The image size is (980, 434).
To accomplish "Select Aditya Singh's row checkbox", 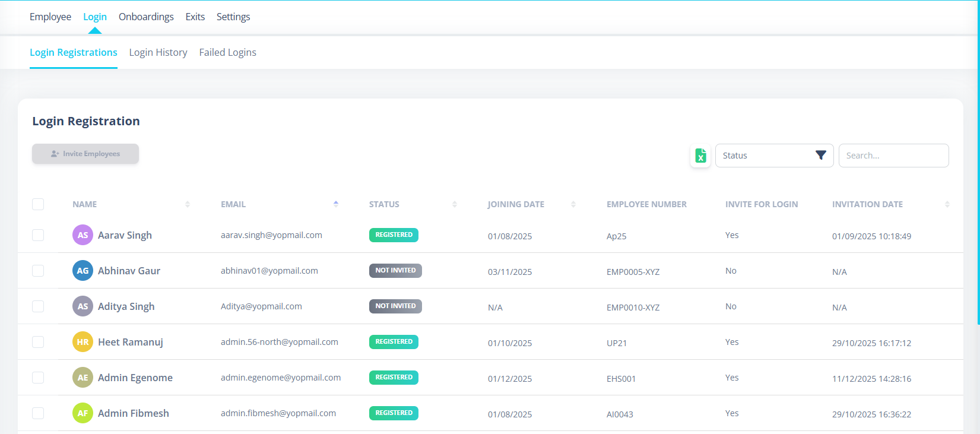I will coord(38,306).
